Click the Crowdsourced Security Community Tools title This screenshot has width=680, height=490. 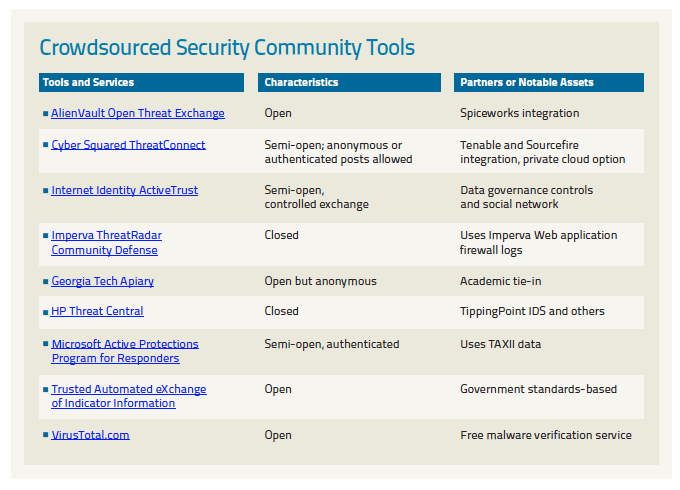point(227,47)
